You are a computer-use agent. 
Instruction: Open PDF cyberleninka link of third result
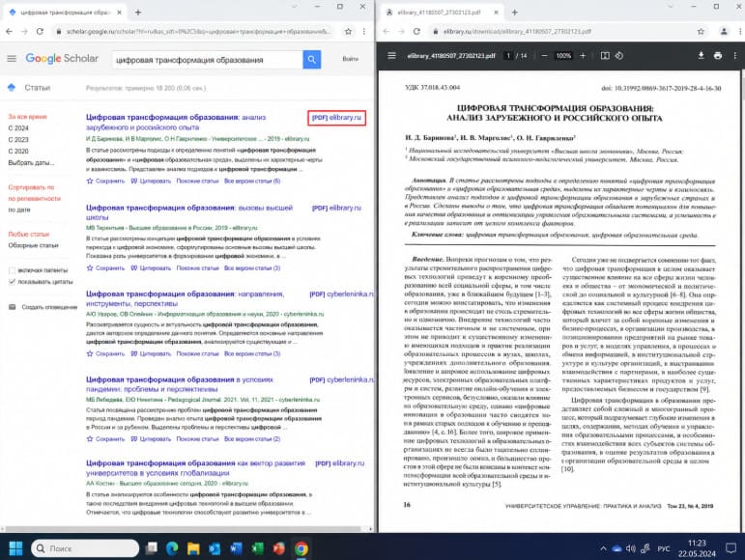pyautogui.click(x=342, y=294)
